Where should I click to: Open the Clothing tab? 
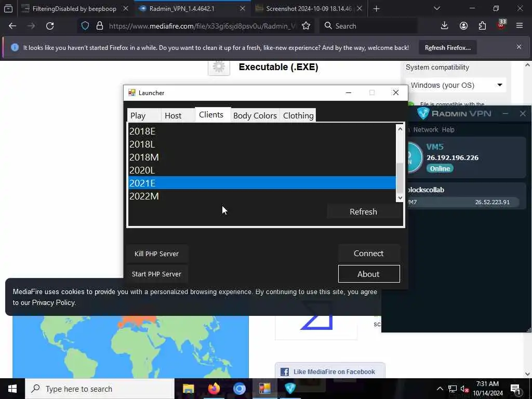click(298, 116)
